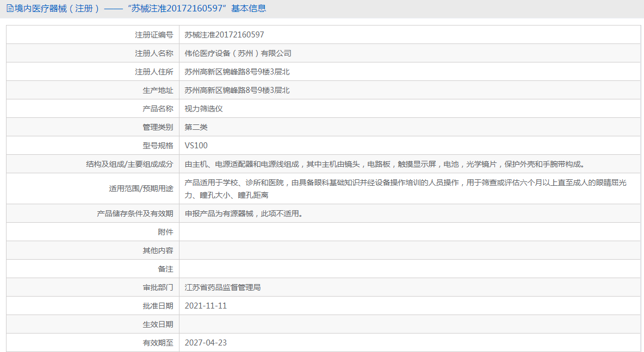Click the 其他内容 row label
This screenshot has height=352, width=644.
[158, 250]
